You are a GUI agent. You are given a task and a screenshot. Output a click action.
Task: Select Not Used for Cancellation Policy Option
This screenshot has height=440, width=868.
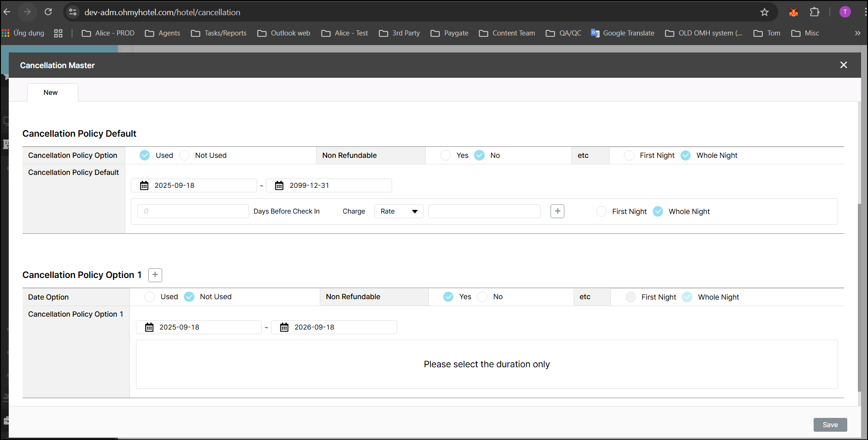(185, 156)
